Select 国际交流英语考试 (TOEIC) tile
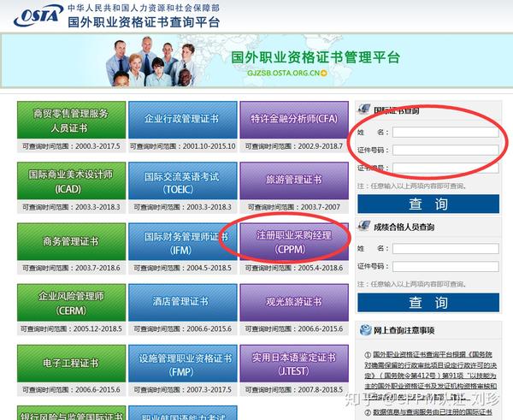This screenshot has height=420, width=513. (183, 180)
